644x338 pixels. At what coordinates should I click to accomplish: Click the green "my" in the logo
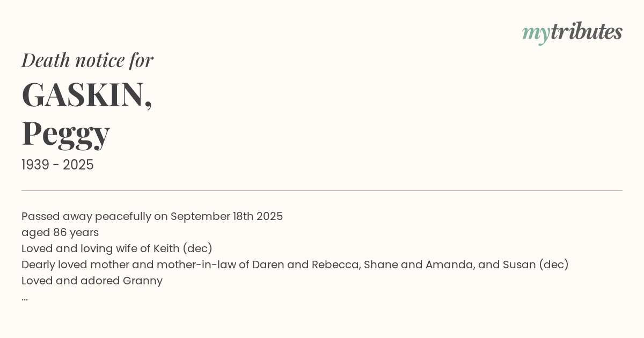[x=536, y=33]
